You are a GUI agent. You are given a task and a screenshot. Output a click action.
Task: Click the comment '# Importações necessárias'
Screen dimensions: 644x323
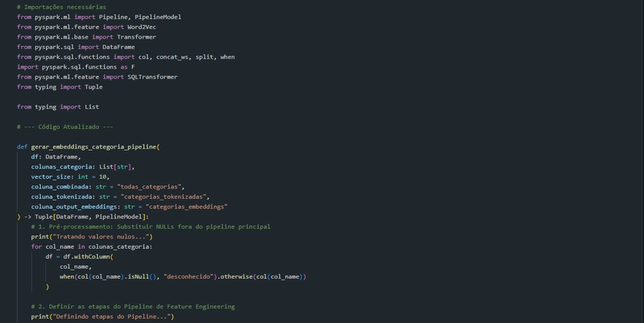click(62, 7)
